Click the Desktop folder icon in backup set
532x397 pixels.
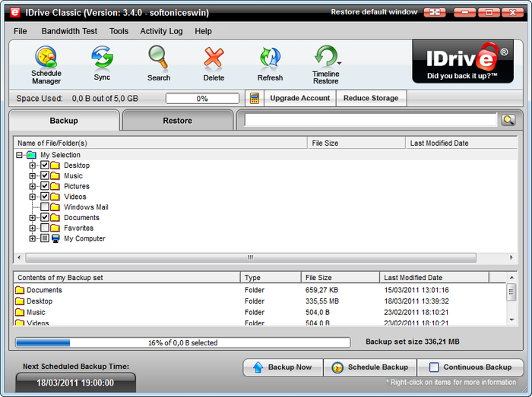click(x=20, y=301)
